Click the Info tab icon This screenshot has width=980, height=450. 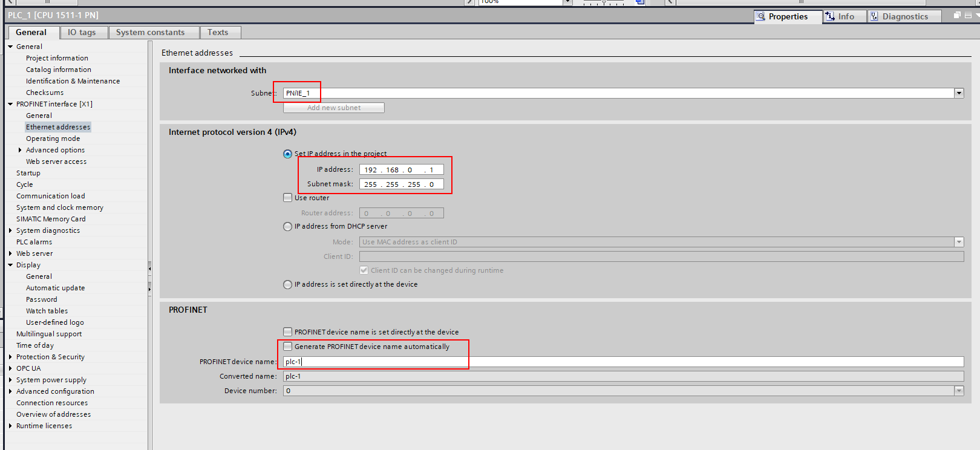click(830, 16)
